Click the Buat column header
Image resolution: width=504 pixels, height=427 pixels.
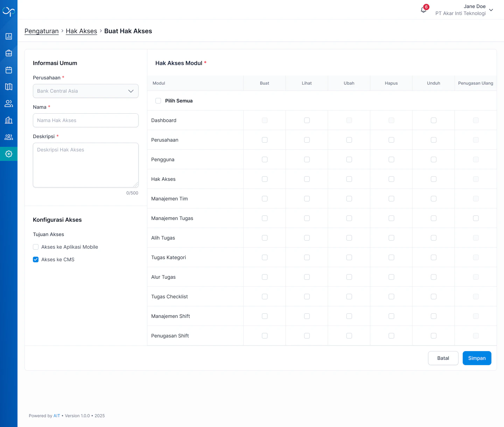point(265,83)
